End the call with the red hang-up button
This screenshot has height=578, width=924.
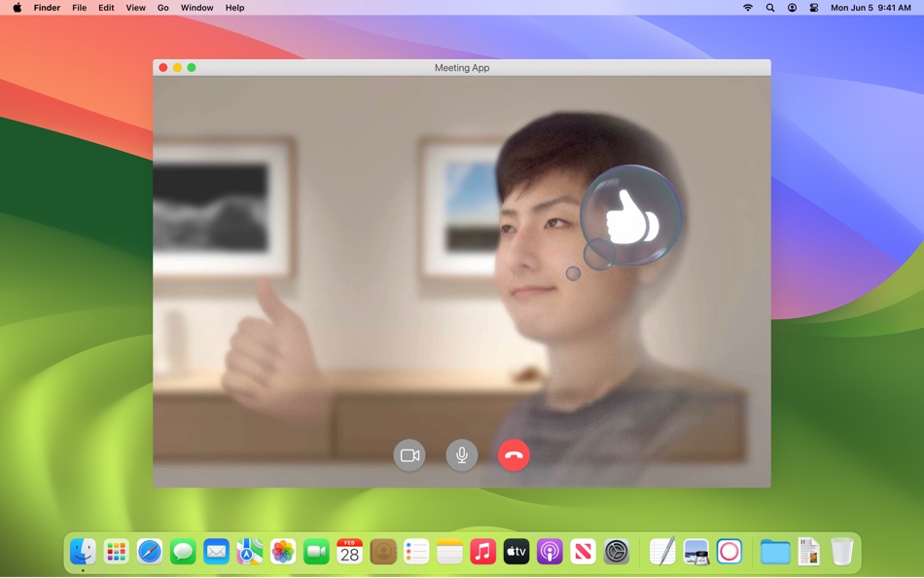515,454
